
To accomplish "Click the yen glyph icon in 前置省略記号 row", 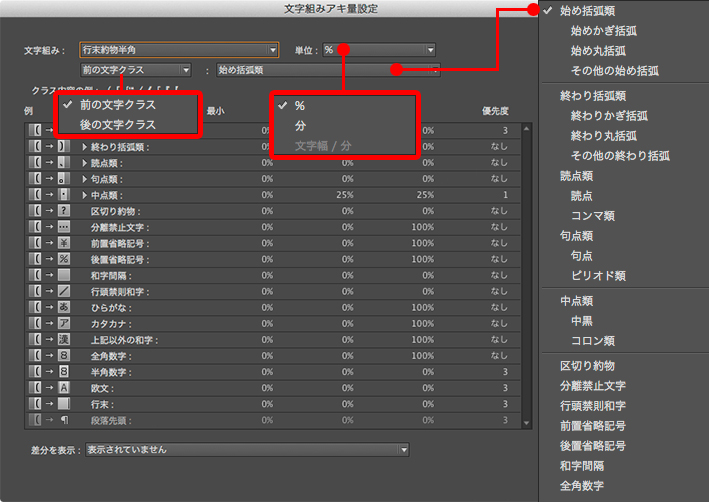I will (64, 243).
